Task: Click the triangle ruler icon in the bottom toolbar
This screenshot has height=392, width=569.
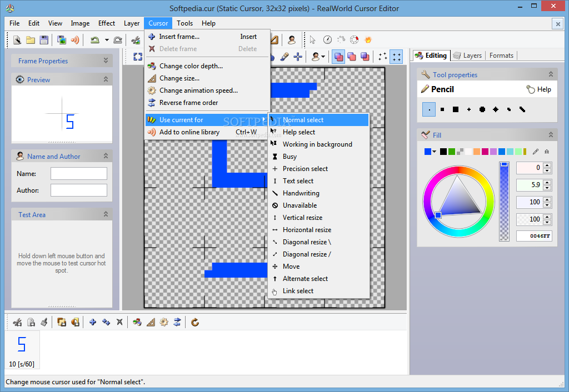Action: point(151,322)
